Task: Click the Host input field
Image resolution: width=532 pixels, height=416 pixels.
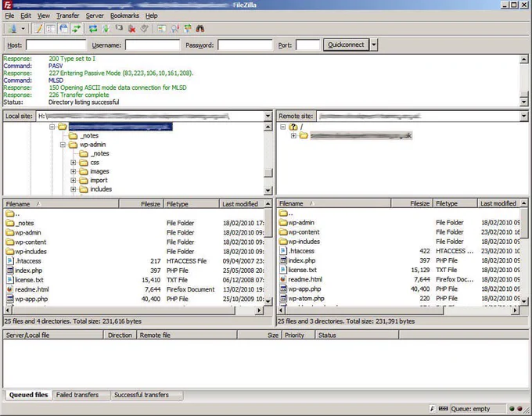Action: pos(56,45)
